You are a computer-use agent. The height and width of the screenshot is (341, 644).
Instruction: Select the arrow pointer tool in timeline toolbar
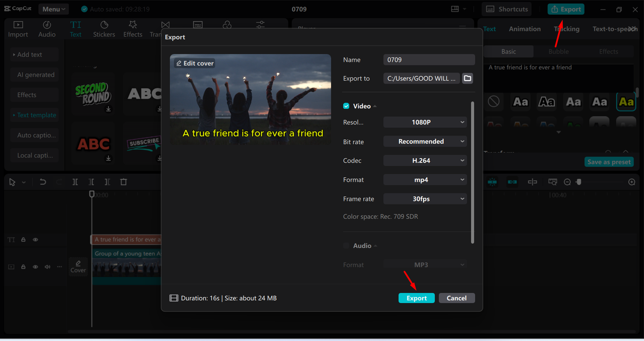12,182
